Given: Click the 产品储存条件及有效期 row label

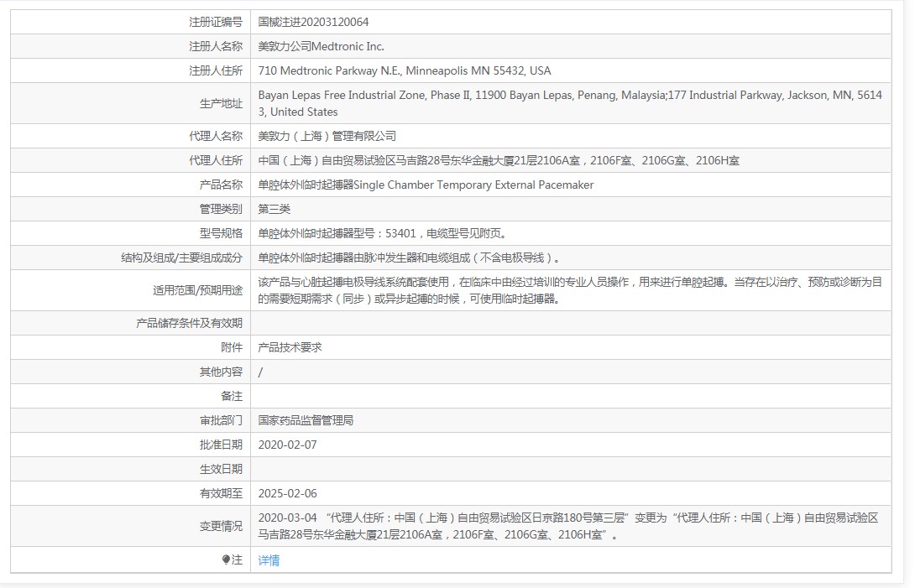Looking at the screenshot, I should (189, 323).
